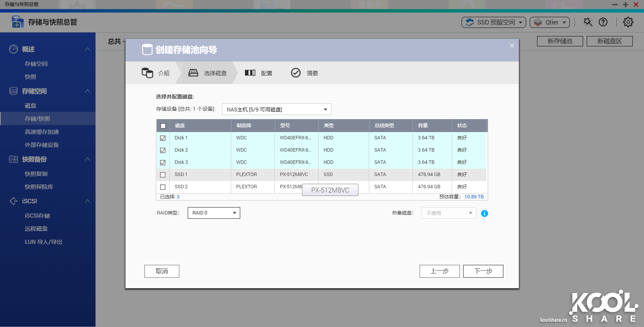Open the settings gear icon
This screenshot has height=327, width=644.
click(x=628, y=22)
